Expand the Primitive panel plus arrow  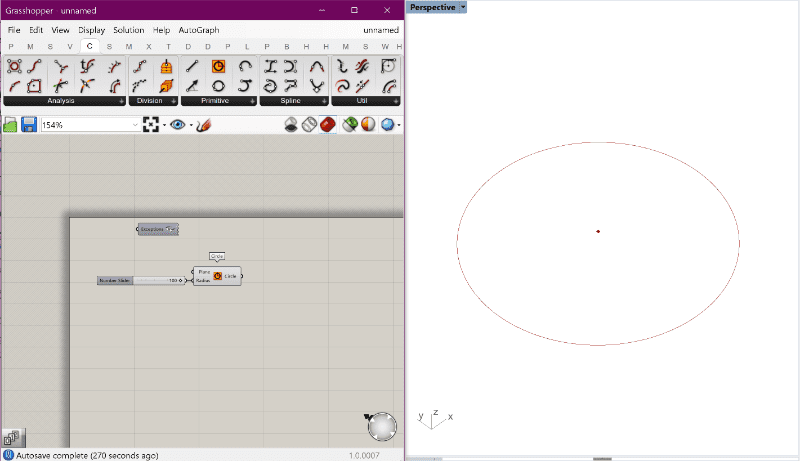click(252, 101)
